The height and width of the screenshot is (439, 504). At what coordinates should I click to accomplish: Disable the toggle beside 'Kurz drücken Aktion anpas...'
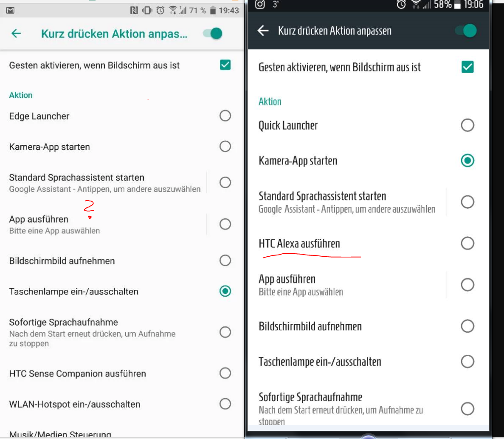click(213, 34)
